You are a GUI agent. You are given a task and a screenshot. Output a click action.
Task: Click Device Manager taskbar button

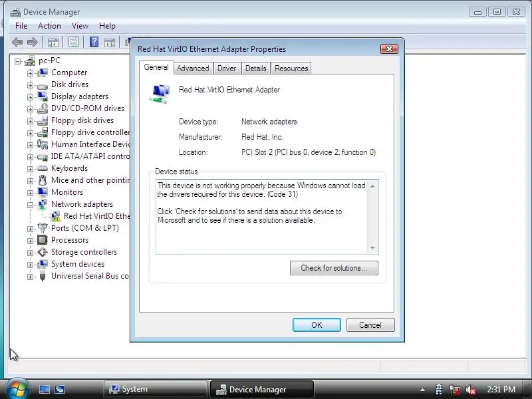tap(262, 389)
